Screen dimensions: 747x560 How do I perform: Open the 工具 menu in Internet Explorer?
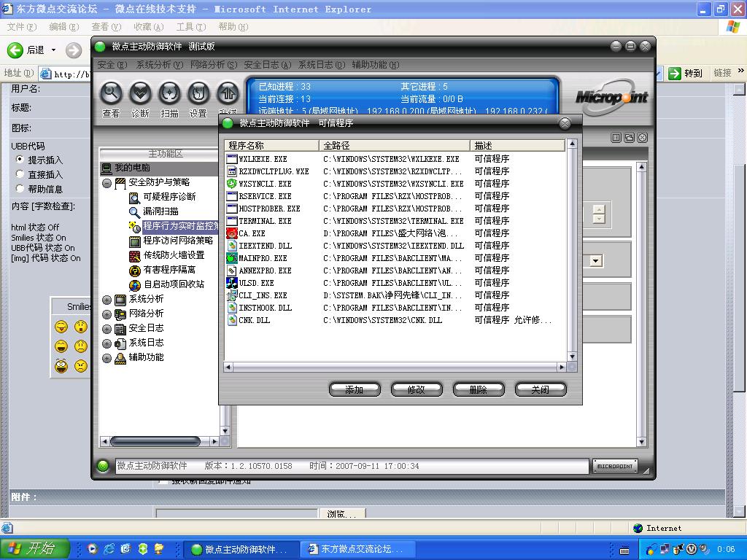pos(190,27)
